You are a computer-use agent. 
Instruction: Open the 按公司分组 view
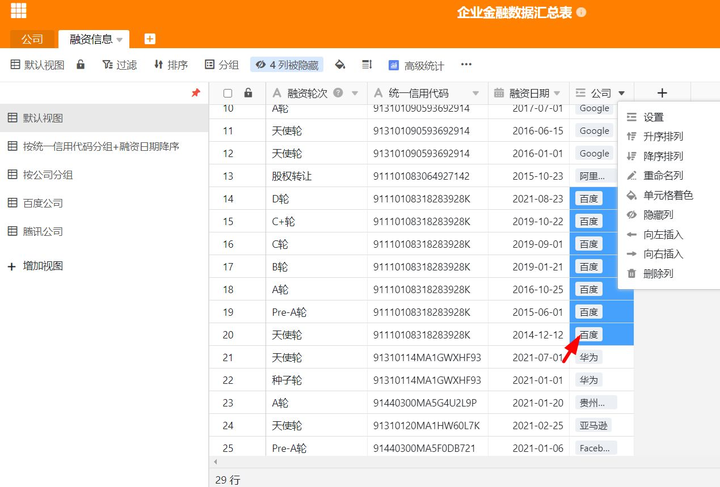coord(104,174)
